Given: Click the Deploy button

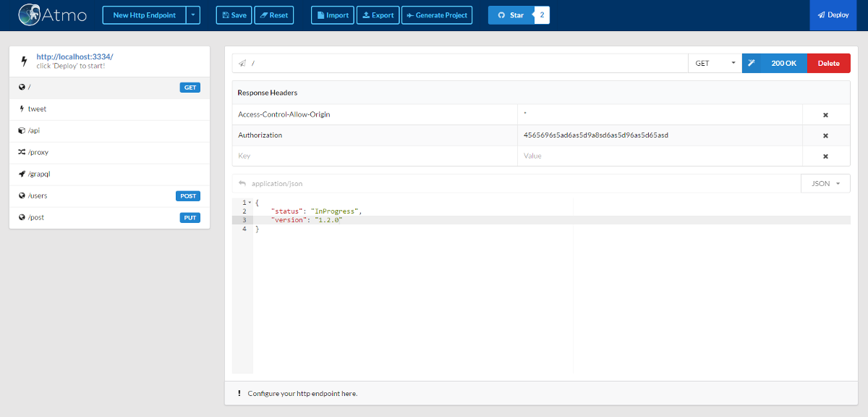Looking at the screenshot, I should (838, 15).
